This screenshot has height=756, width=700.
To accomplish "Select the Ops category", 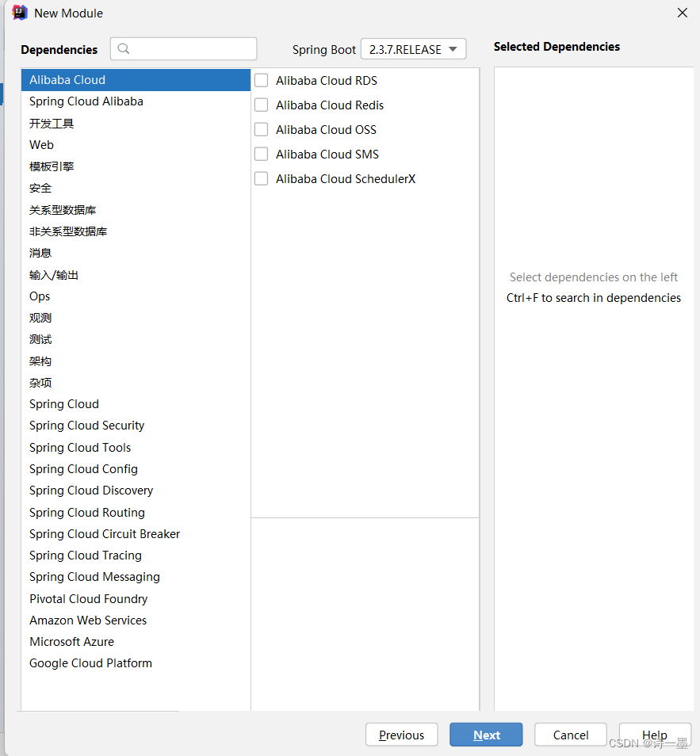I will coord(136,296).
